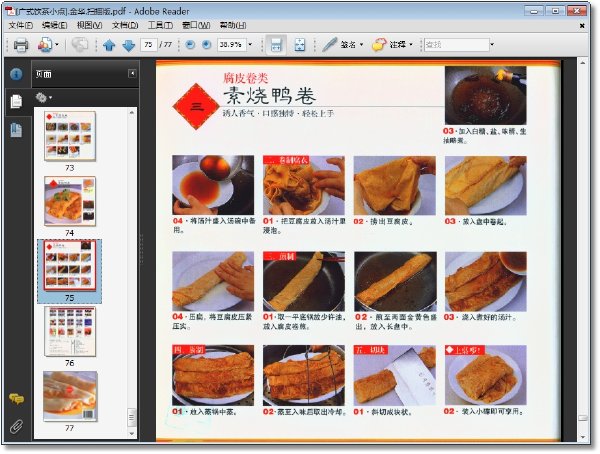Click the thumbnail panel scrollbar thumb
This screenshot has height=454, width=600.
(x=131, y=418)
